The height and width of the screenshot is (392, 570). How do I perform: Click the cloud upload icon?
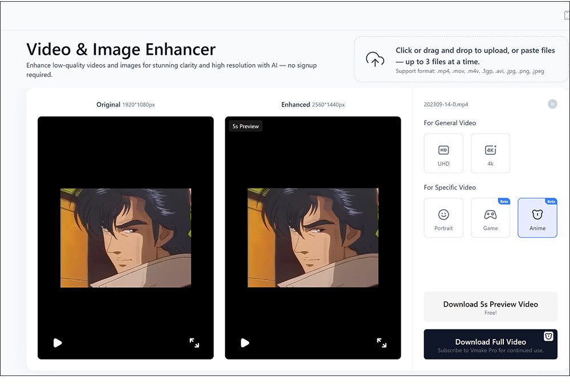[374, 59]
